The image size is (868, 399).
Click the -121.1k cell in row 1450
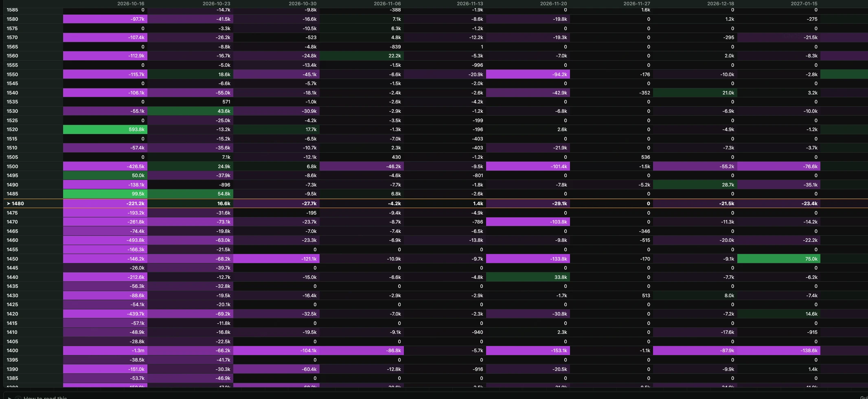[x=276, y=259]
